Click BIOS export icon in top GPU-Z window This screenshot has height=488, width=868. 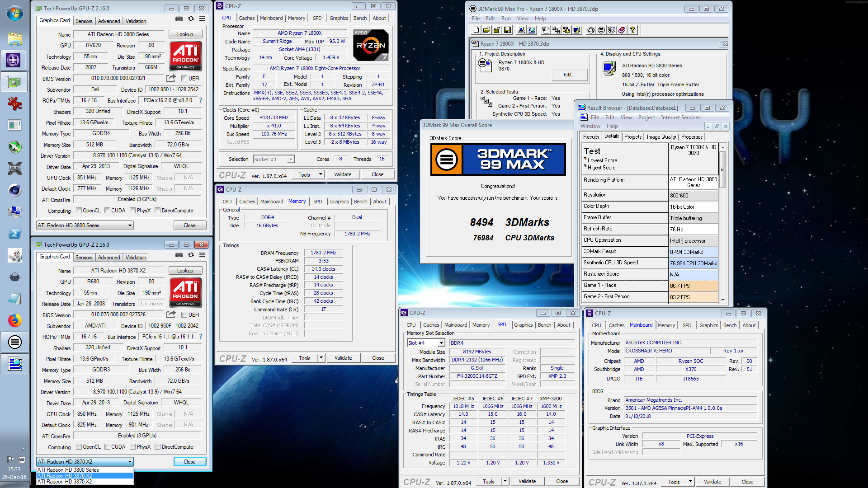171,78
